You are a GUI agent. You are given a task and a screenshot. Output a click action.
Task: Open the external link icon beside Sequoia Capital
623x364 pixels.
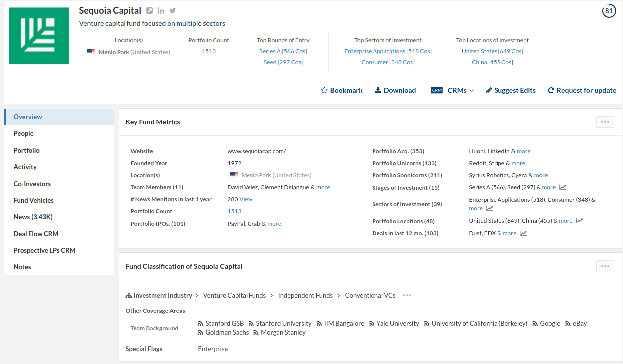(x=150, y=10)
